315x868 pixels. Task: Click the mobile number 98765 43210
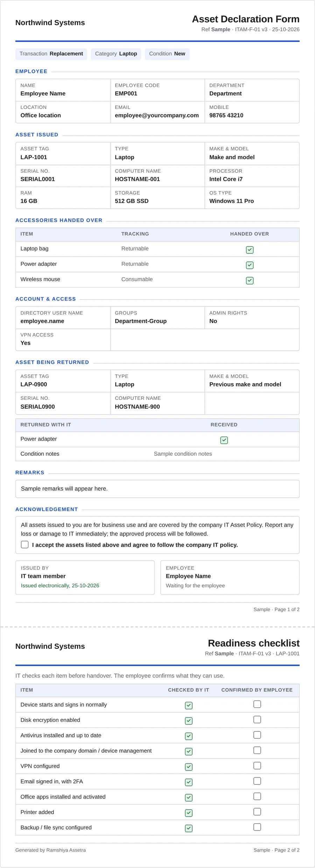click(x=226, y=116)
